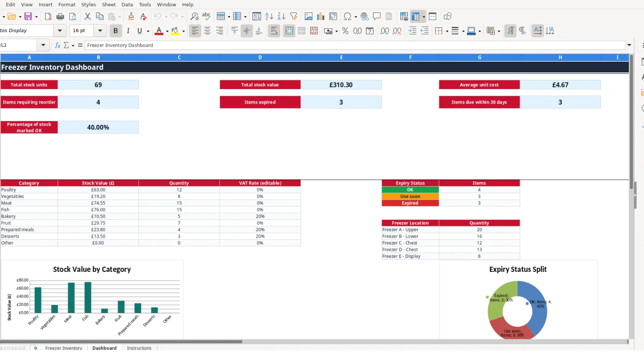Insert a chart
The height and width of the screenshot is (362, 644).
coord(321,17)
